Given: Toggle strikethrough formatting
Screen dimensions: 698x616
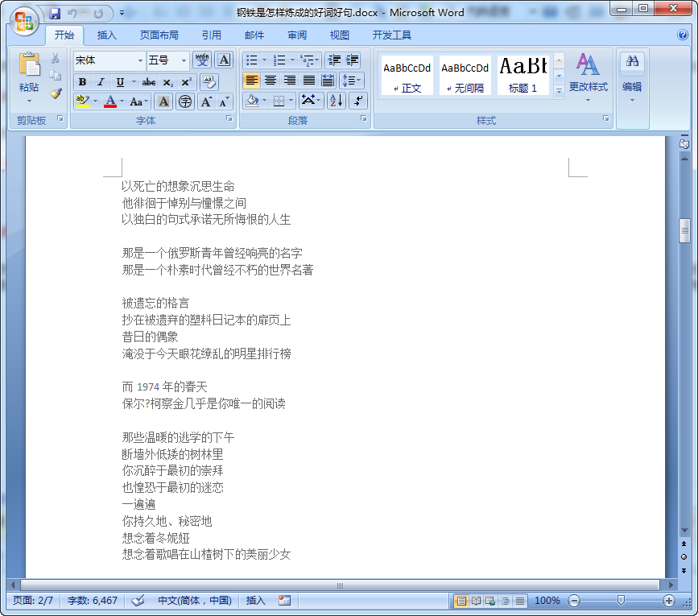Looking at the screenshot, I should [x=149, y=82].
